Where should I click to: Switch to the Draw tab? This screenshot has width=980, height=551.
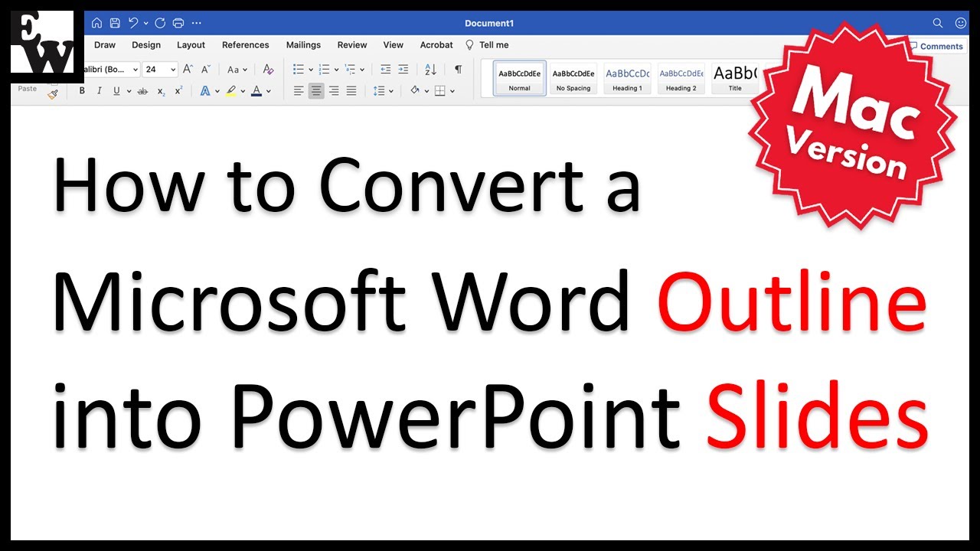(x=105, y=45)
